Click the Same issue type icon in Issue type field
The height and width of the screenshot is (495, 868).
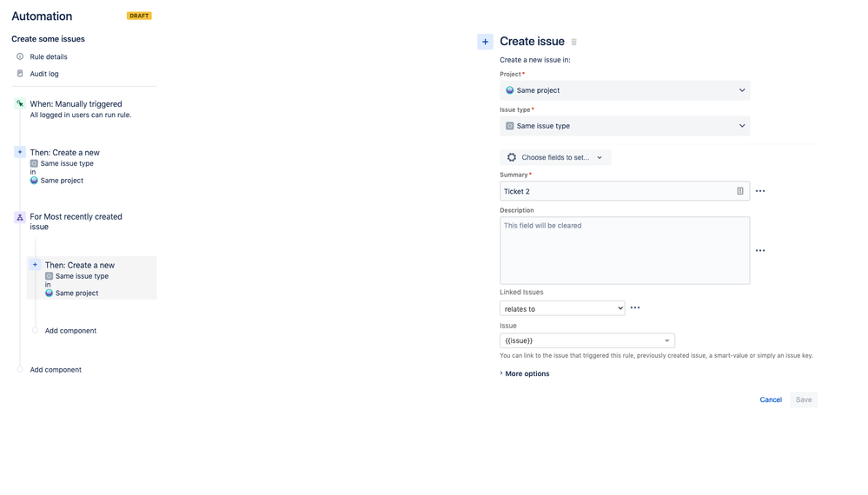(510, 126)
